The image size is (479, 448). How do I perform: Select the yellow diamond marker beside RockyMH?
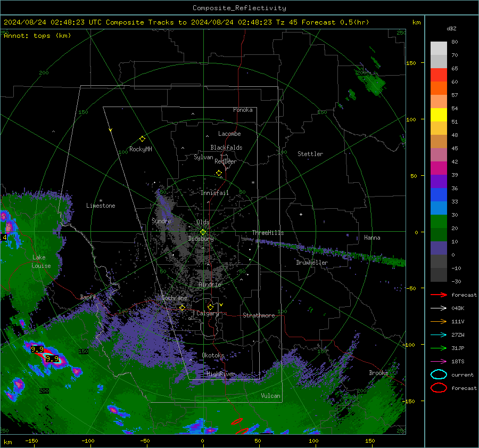coord(142,139)
